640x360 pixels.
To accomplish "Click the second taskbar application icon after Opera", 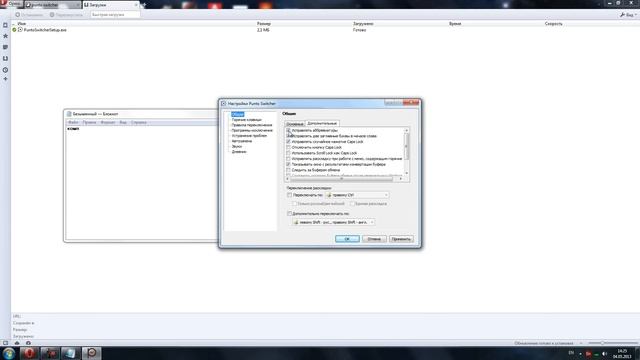I will 50,353.
